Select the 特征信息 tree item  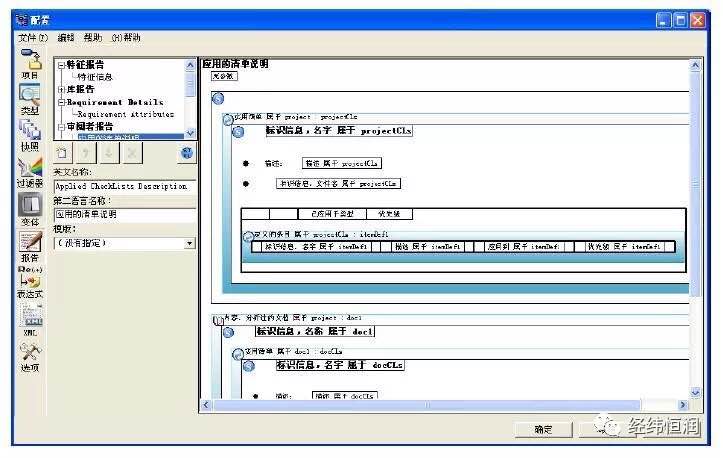point(95,77)
